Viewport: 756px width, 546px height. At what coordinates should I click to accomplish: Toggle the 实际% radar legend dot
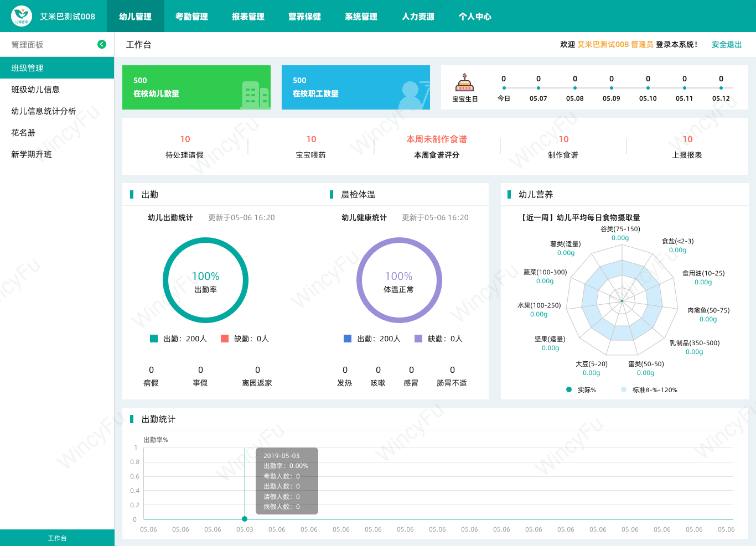click(x=569, y=389)
